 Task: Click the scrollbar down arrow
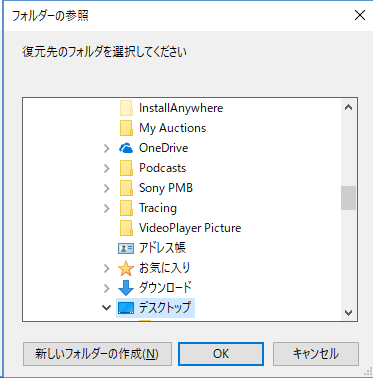click(x=348, y=313)
